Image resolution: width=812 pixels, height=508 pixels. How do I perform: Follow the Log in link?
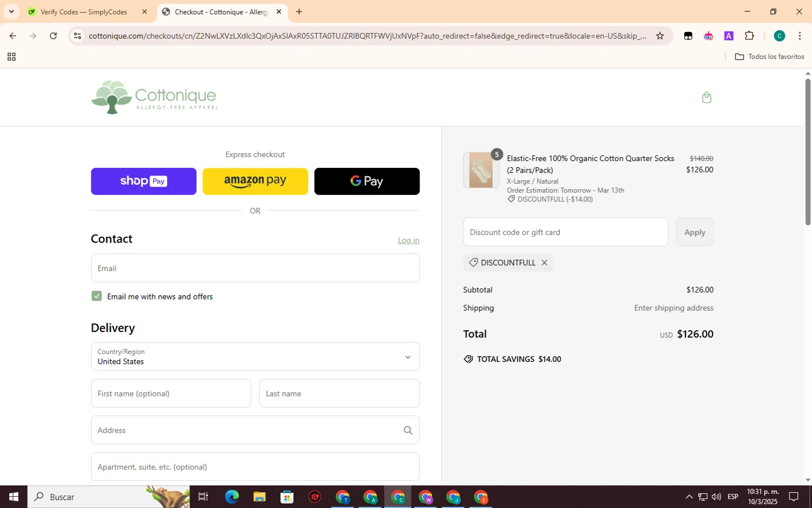pyautogui.click(x=408, y=240)
